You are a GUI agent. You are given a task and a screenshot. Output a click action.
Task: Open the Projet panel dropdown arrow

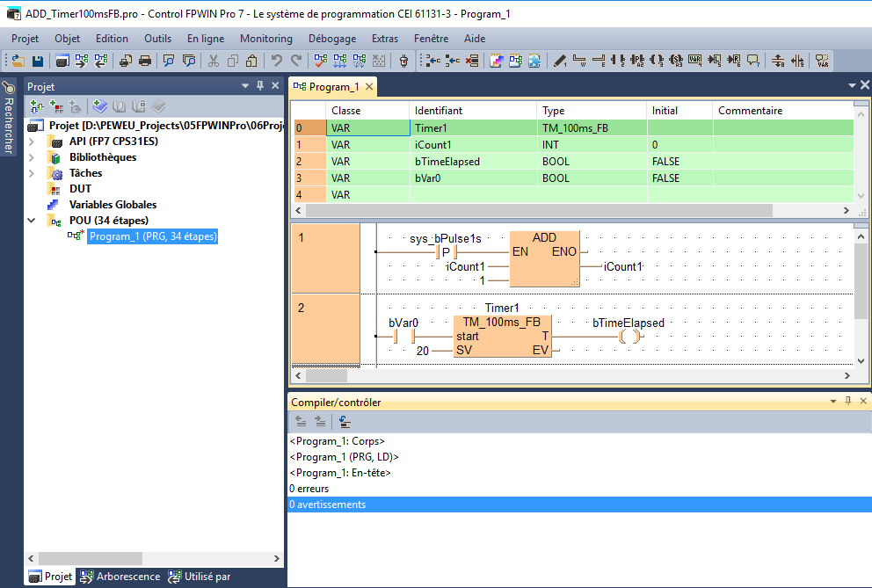245,86
